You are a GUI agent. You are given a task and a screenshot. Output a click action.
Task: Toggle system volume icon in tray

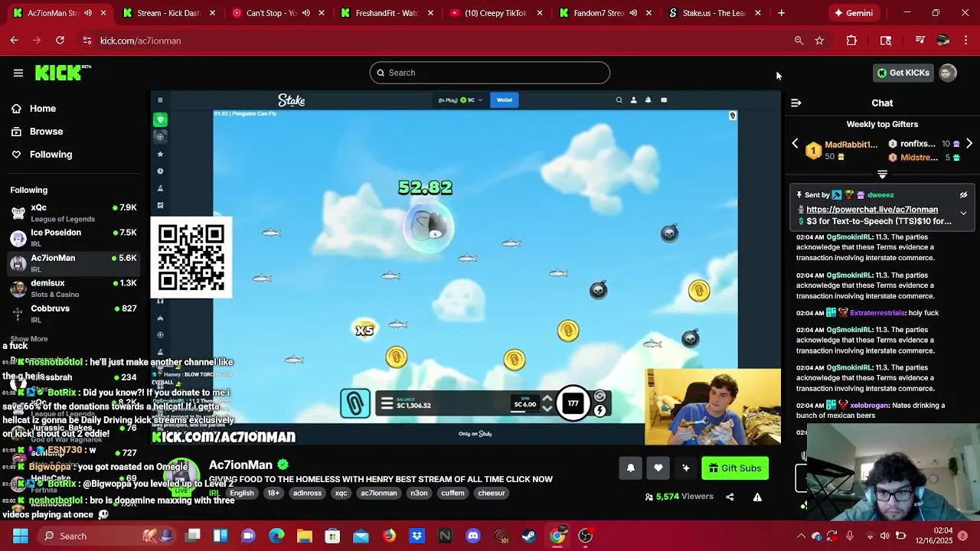click(884, 536)
